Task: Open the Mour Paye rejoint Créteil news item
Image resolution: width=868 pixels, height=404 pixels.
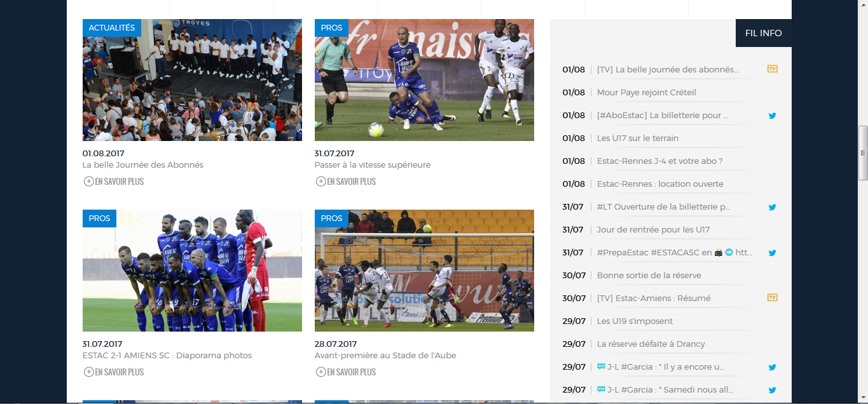Action: (x=647, y=92)
